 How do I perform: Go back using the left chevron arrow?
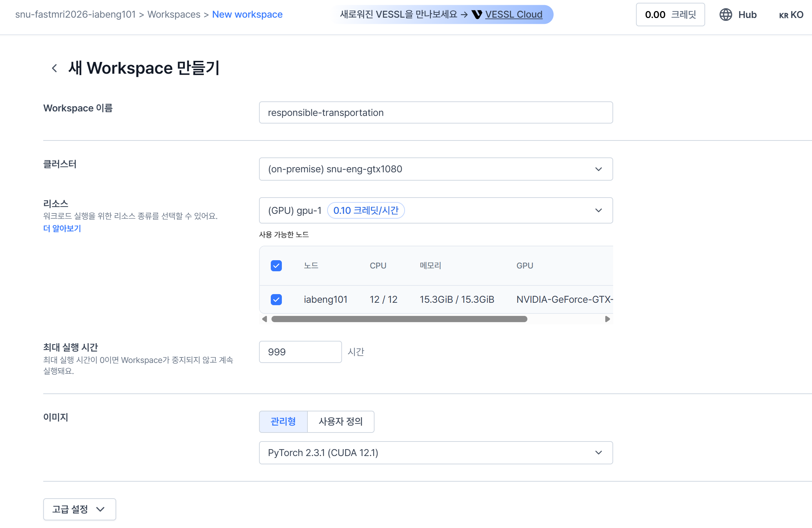click(x=54, y=68)
